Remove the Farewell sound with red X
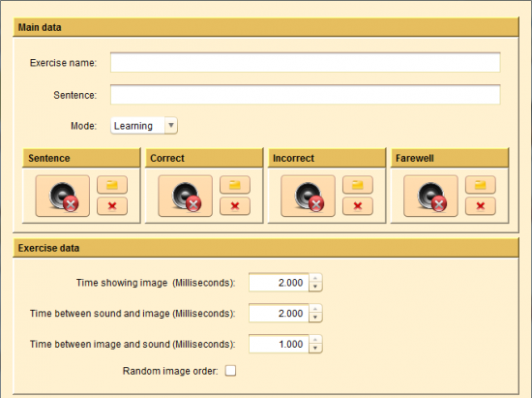The width and height of the screenshot is (532, 398). click(481, 206)
